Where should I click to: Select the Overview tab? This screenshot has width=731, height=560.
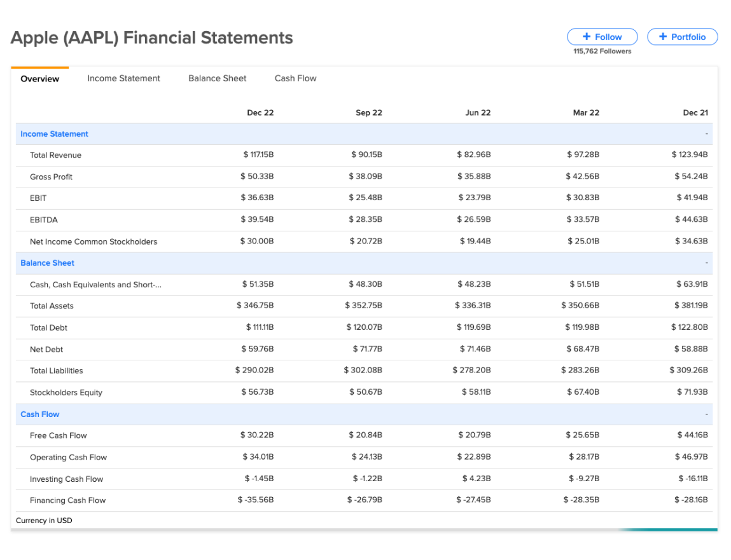click(x=39, y=79)
